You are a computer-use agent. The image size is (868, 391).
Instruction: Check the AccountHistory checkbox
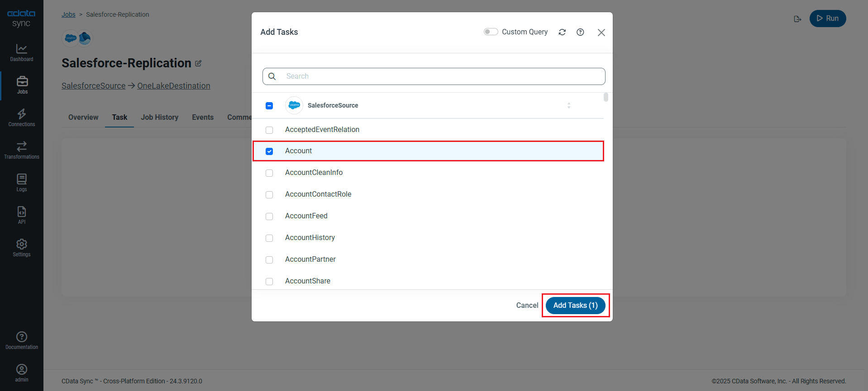[269, 238]
